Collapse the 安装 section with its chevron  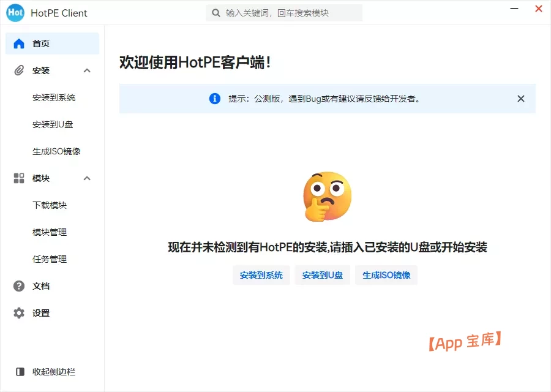[x=87, y=70]
